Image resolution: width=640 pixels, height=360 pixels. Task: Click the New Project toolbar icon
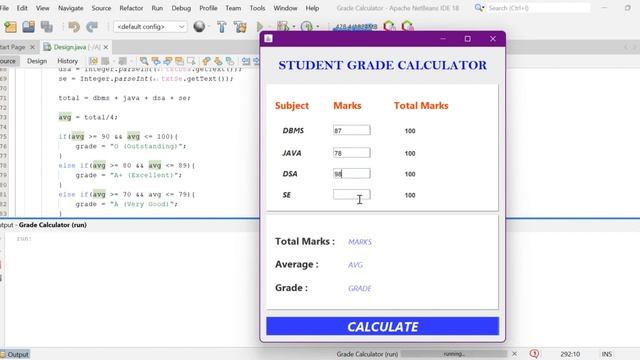(10, 27)
